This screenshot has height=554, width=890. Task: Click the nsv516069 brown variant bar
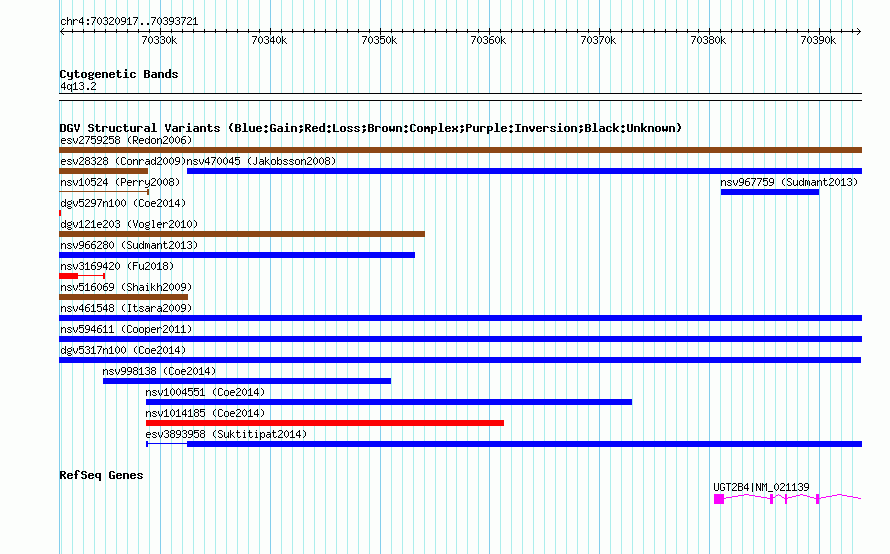point(123,297)
